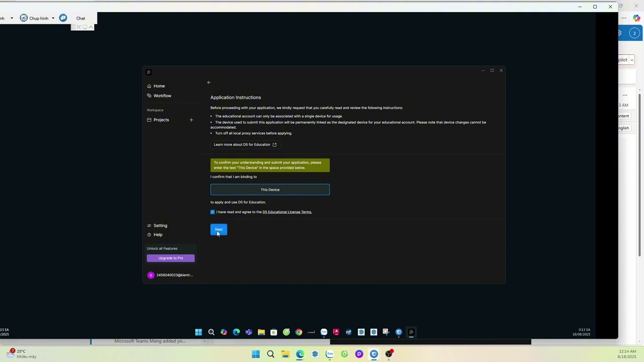The image size is (644, 362).
Task: Open OBS Studio on the local taskbar
Action: click(x=388, y=354)
